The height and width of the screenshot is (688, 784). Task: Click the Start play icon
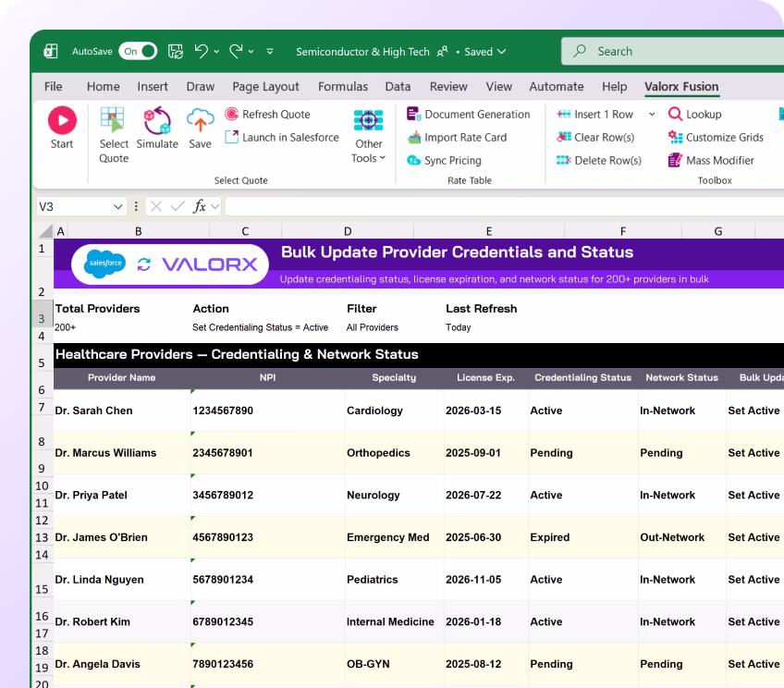(x=62, y=120)
